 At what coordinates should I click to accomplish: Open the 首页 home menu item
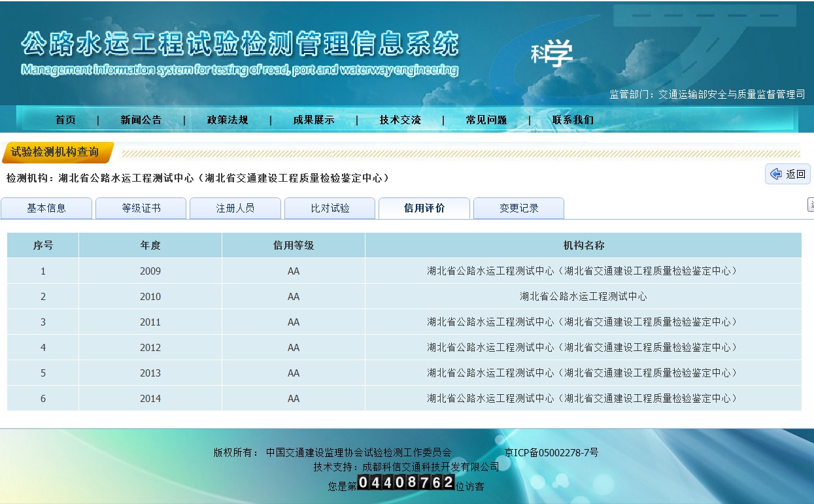[65, 120]
